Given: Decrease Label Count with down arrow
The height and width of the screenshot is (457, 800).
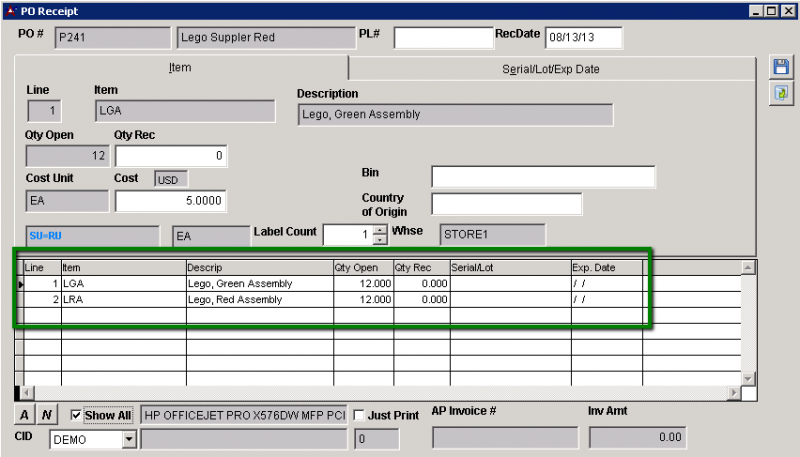Looking at the screenshot, I should point(379,240).
